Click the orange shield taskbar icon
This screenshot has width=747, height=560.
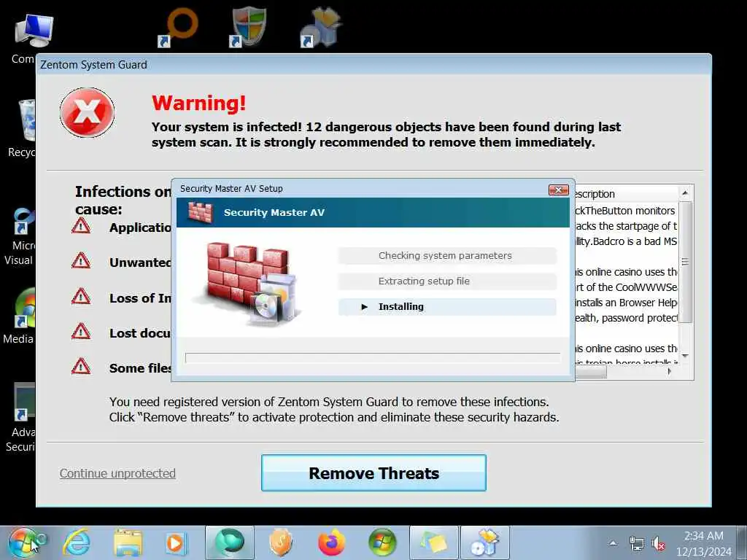pyautogui.click(x=281, y=542)
